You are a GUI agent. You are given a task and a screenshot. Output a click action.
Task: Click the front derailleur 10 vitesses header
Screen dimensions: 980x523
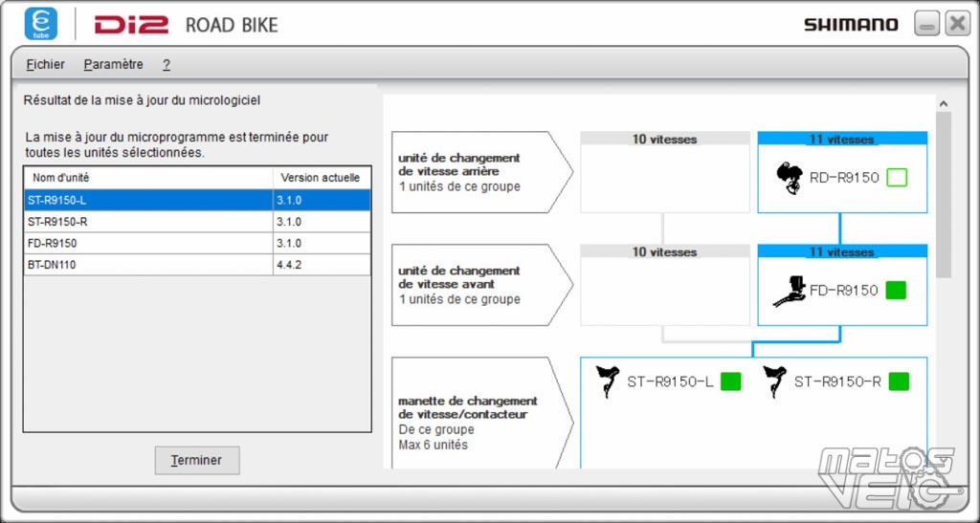tap(664, 252)
